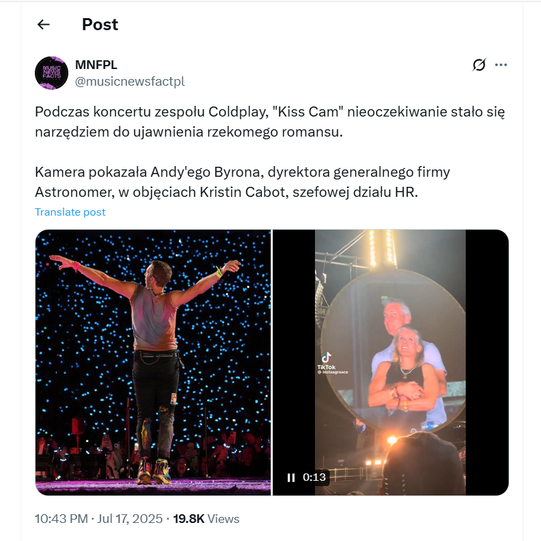Click the back arrow icon

point(43,24)
